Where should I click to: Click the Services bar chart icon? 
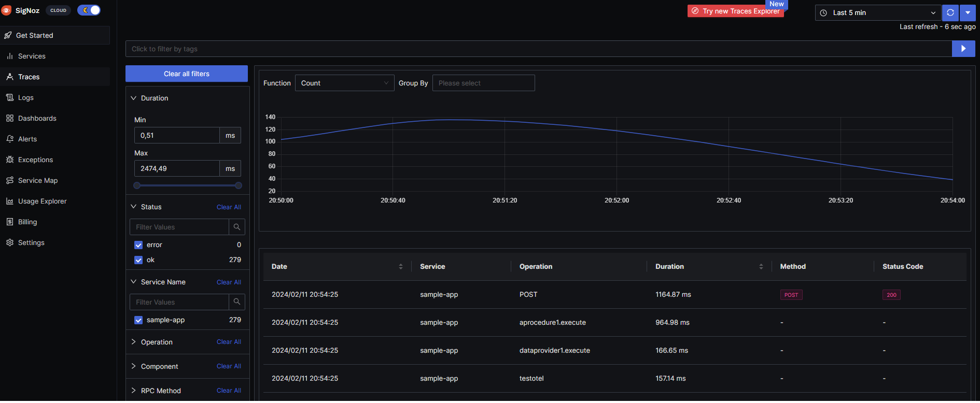[10, 56]
